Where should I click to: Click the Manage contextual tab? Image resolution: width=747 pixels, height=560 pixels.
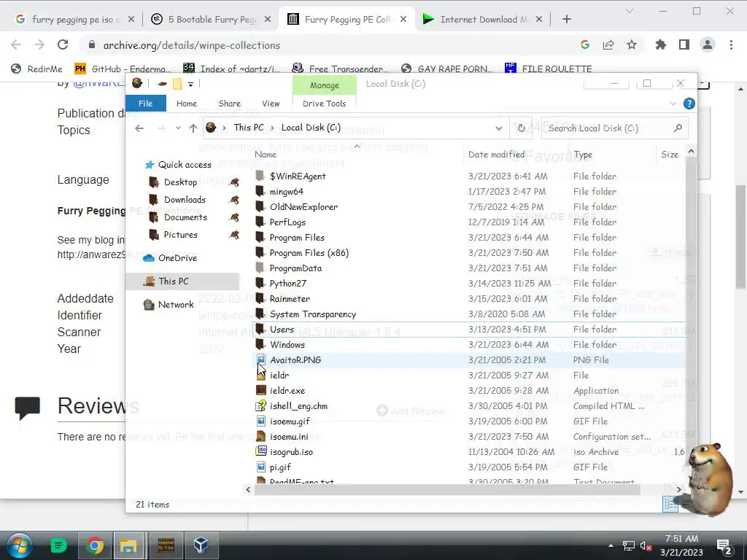pos(325,85)
